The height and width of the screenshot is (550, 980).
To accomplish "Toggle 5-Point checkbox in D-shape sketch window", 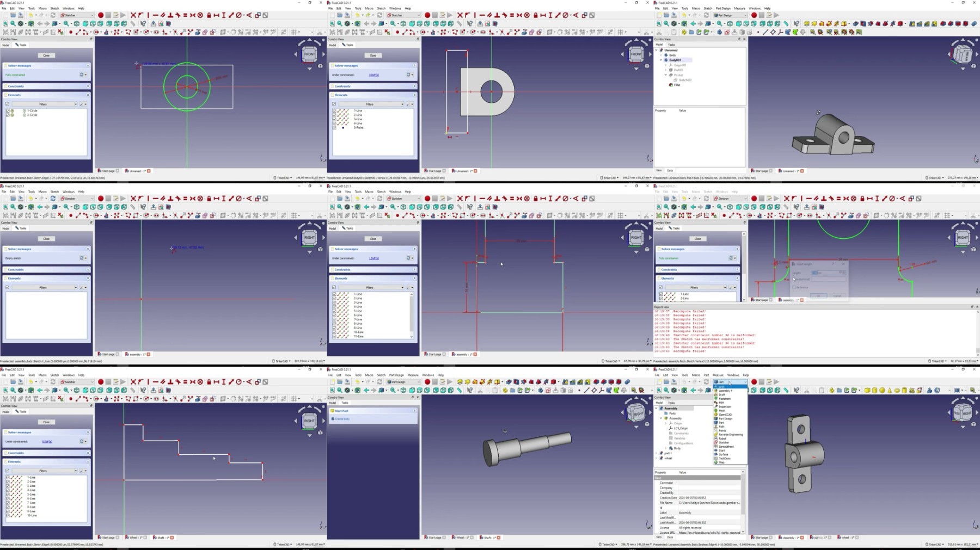I will pos(334,127).
